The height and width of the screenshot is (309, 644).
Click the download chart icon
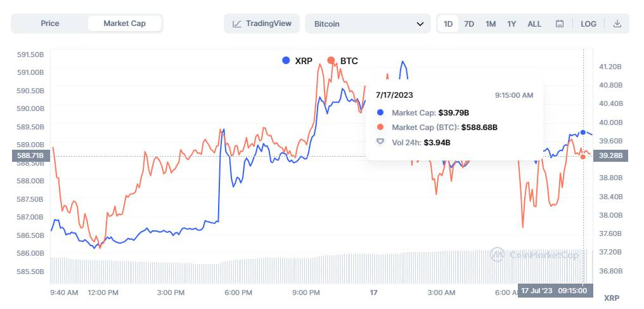click(x=617, y=24)
